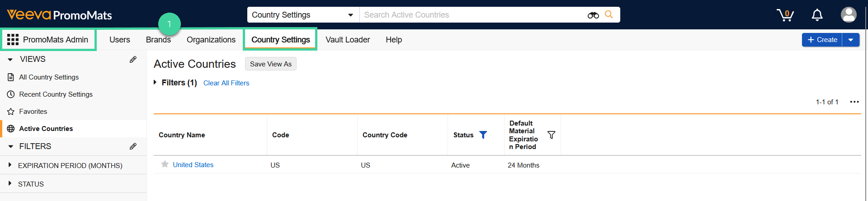Click the Create button
The image size is (868, 201).
[x=822, y=40]
